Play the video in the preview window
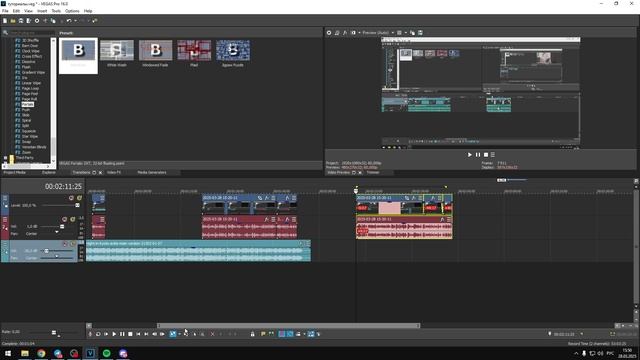 469,155
